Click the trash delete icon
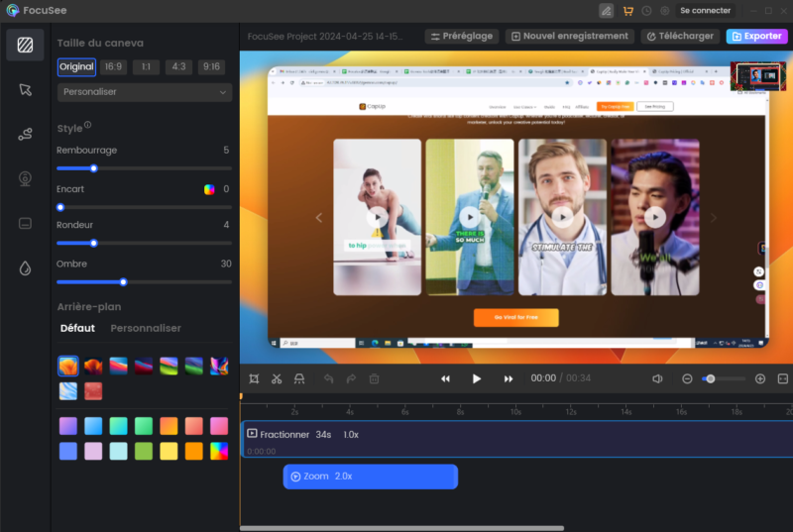The image size is (793, 532). 375,378
